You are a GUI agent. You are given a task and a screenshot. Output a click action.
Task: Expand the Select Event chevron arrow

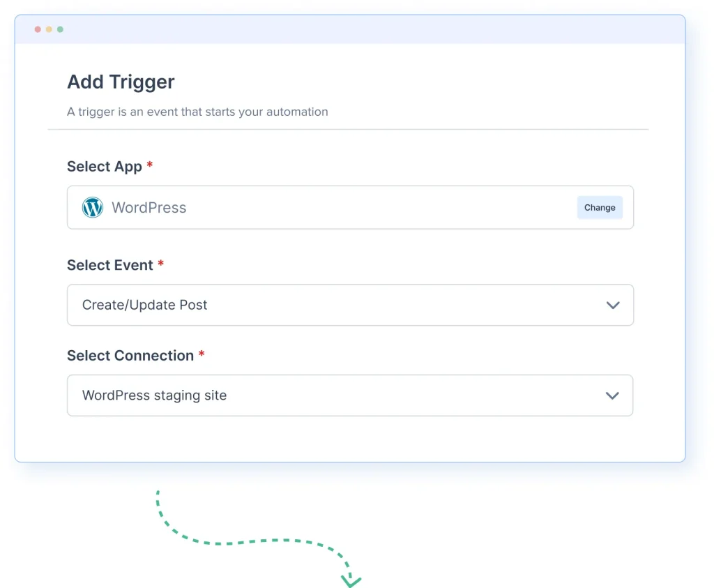(x=613, y=305)
